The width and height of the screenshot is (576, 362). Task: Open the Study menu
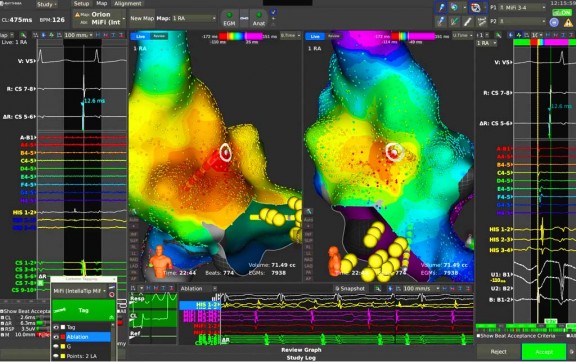click(x=47, y=4)
